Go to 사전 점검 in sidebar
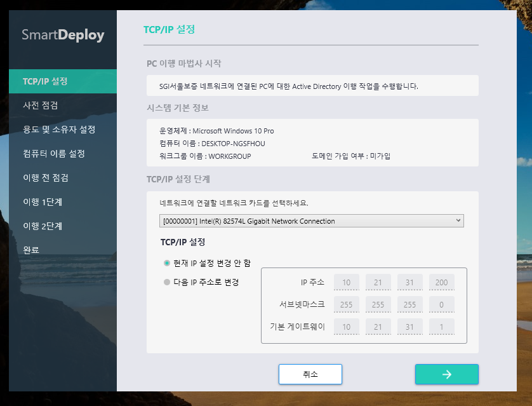This screenshot has height=406, width=532. tap(63, 105)
